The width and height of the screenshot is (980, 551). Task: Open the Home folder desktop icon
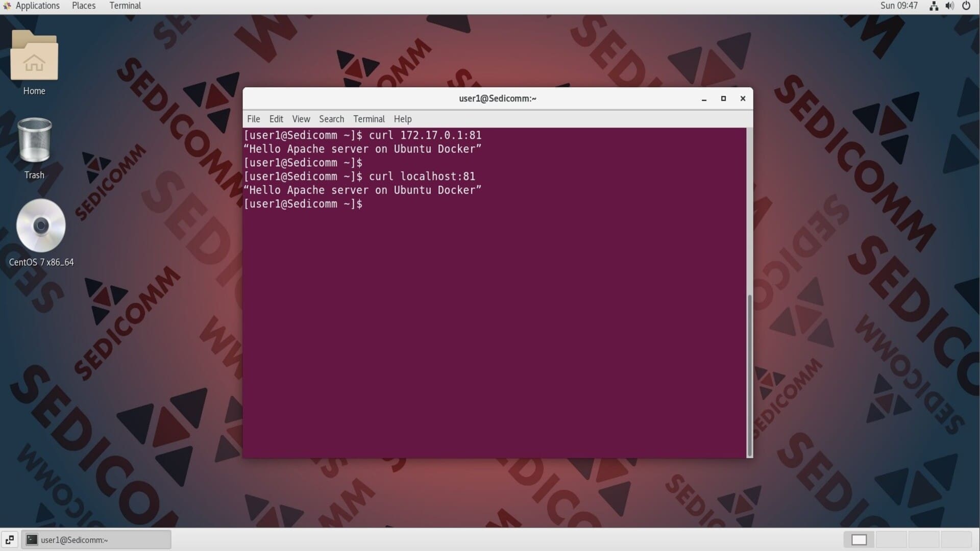point(34,56)
